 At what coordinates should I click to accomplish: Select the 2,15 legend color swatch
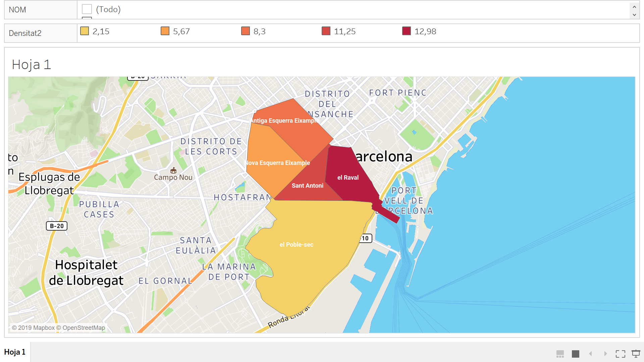(x=85, y=31)
